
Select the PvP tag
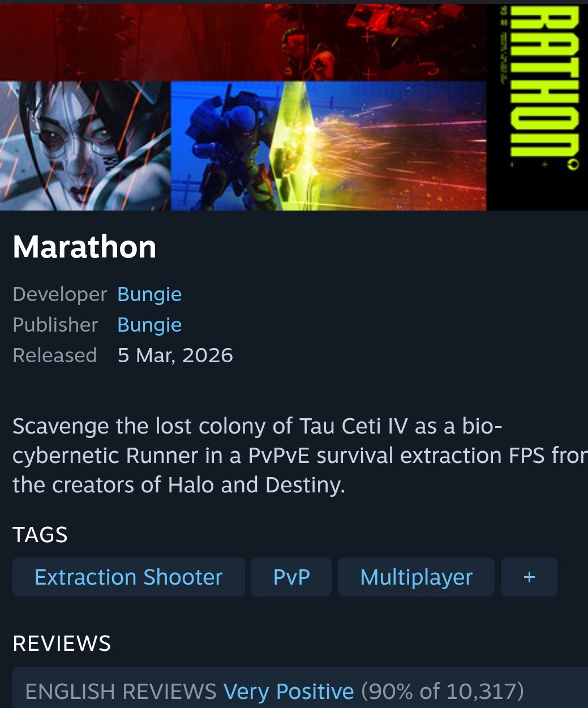291,577
